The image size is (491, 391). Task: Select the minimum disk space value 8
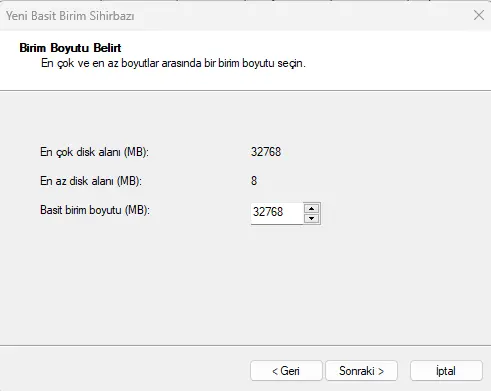click(x=254, y=181)
